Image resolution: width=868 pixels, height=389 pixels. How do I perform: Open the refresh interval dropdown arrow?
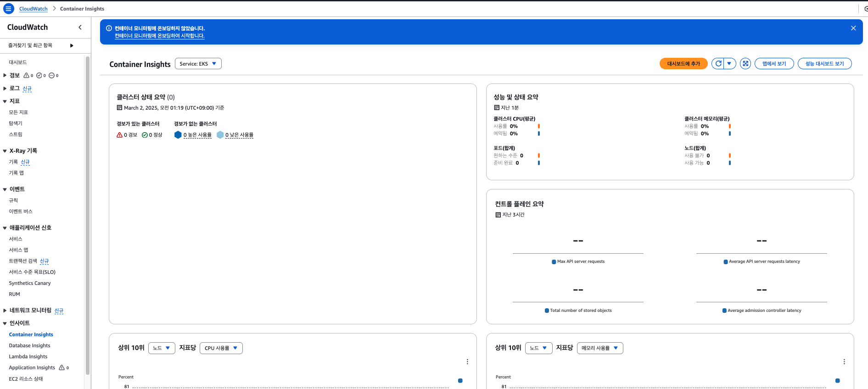[729, 64]
